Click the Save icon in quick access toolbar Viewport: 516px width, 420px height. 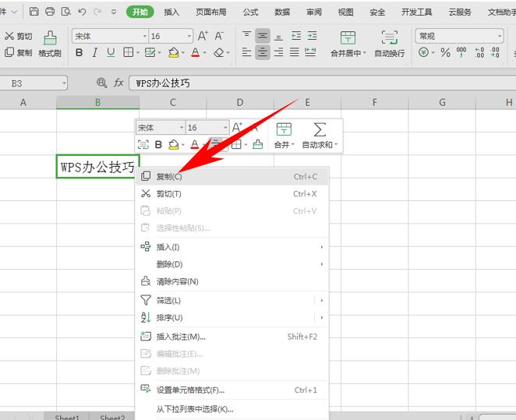[x=34, y=12]
